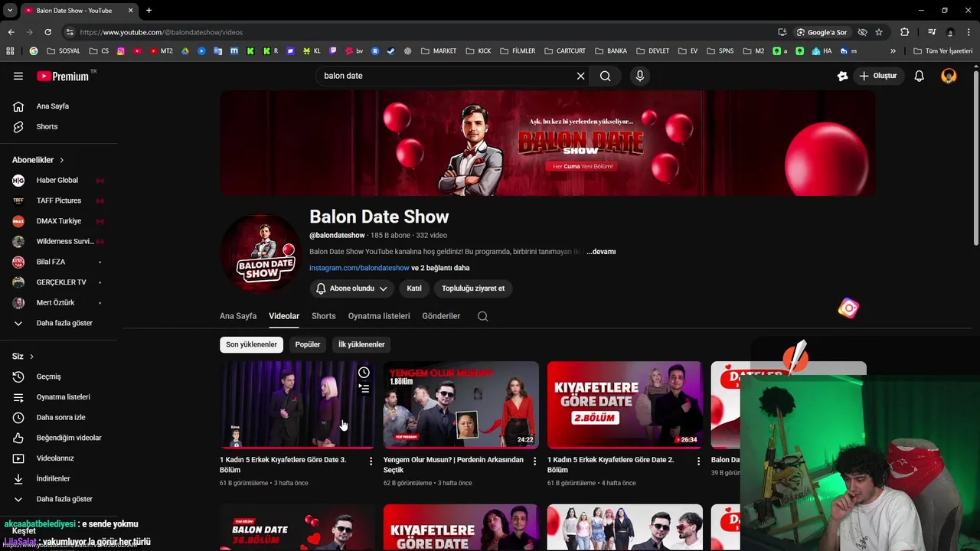This screenshot has height=551, width=980.
Task: Open the Tüm Yer İşaretleri folder
Action: click(942, 51)
